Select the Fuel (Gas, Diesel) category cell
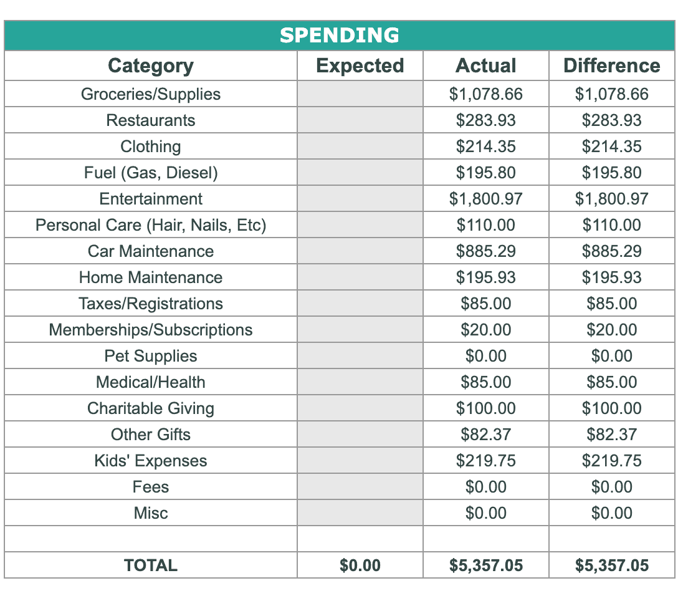 [150, 172]
